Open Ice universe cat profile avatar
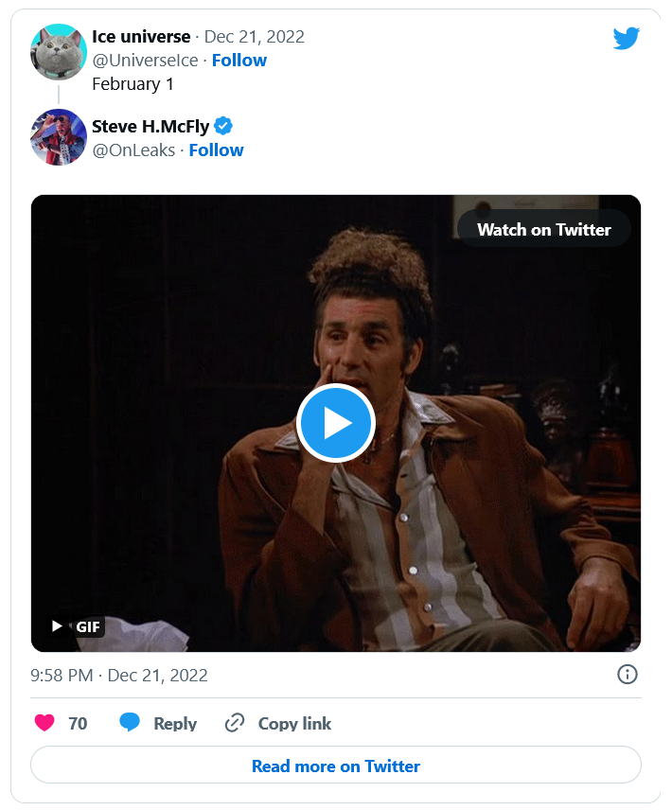Image resolution: width=672 pixels, height=810 pixels. pyautogui.click(x=59, y=50)
